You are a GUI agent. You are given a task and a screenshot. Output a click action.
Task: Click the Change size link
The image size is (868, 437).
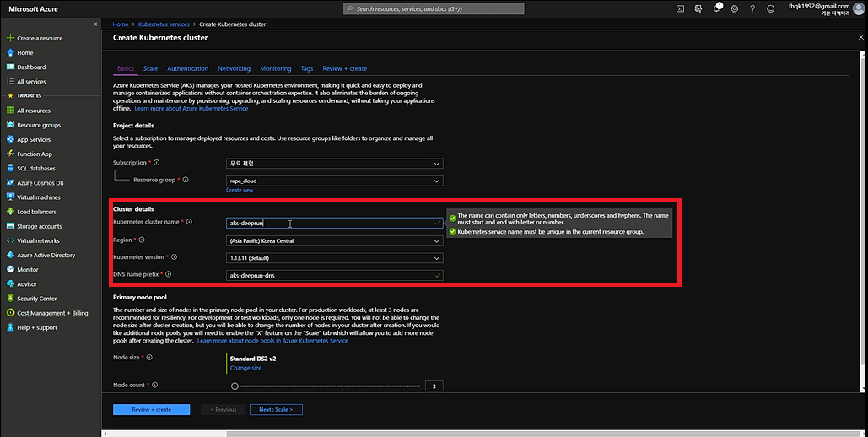tap(245, 368)
